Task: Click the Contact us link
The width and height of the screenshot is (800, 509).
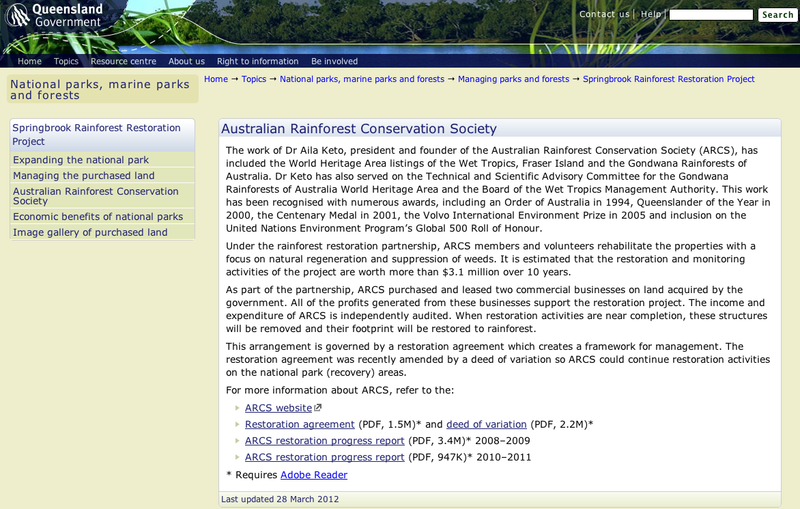Action: [604, 14]
